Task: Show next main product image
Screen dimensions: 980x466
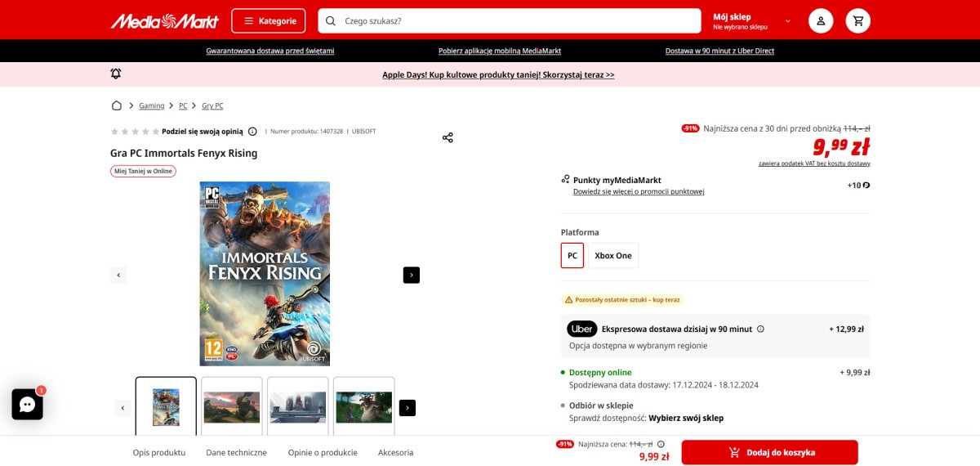Action: (412, 275)
